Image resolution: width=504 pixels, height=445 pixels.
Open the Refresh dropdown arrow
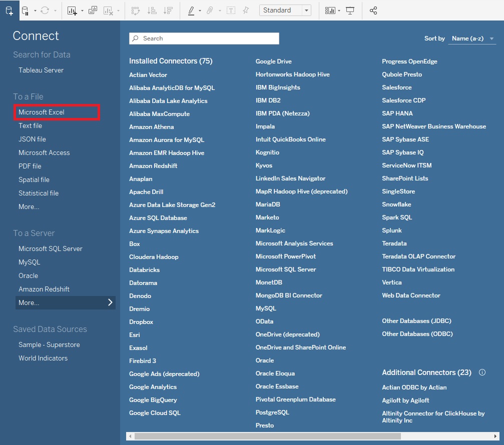[x=55, y=10]
